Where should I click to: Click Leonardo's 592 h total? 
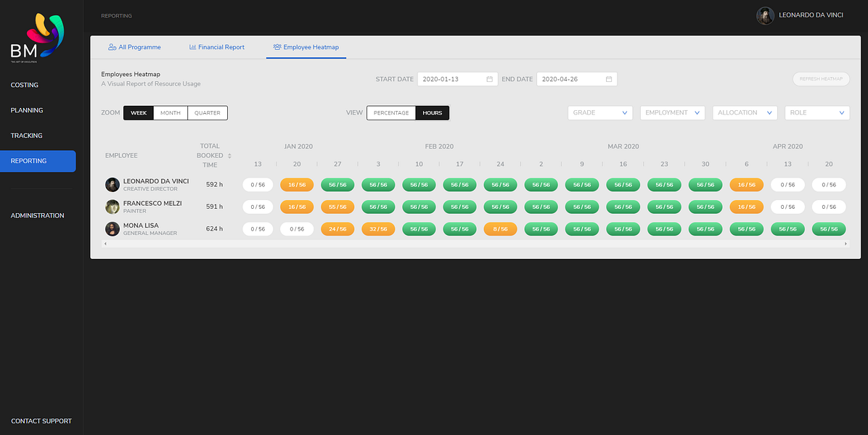click(x=214, y=185)
